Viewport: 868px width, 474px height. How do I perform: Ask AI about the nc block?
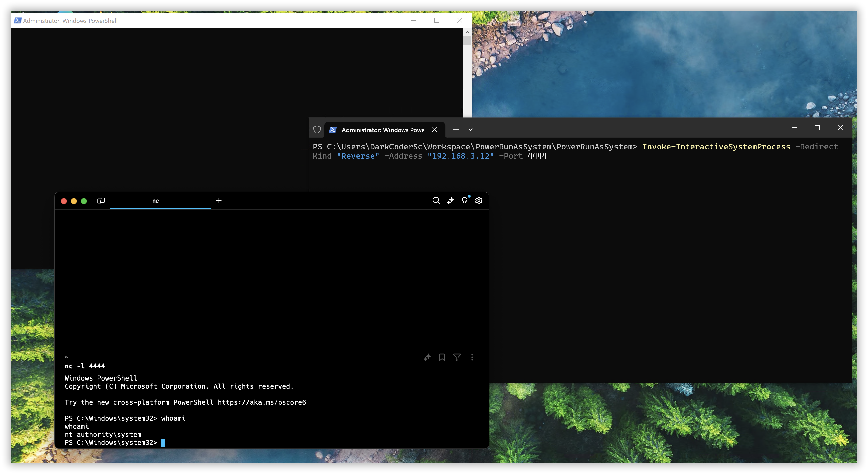click(427, 357)
